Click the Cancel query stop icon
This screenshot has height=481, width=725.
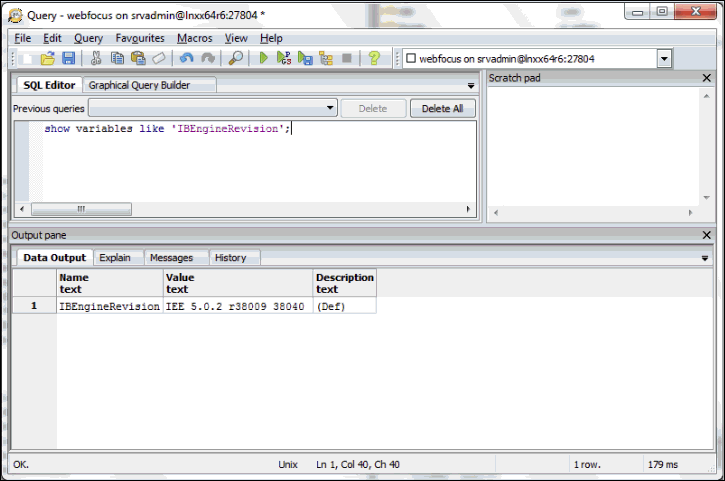coord(347,58)
